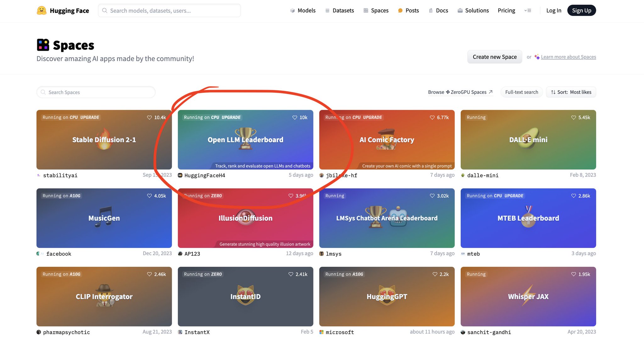Click the microsoft author name

[x=340, y=332]
